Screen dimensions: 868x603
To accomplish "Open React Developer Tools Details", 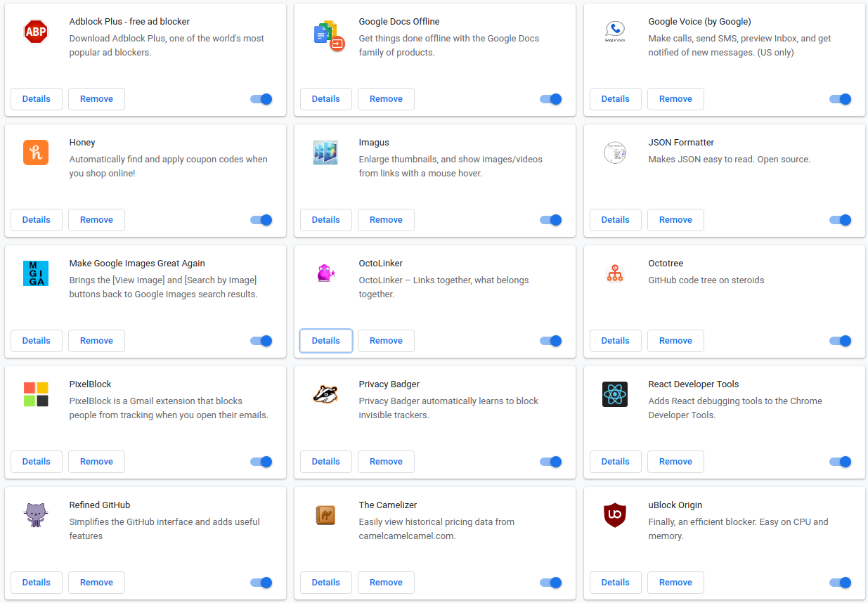I will (616, 462).
